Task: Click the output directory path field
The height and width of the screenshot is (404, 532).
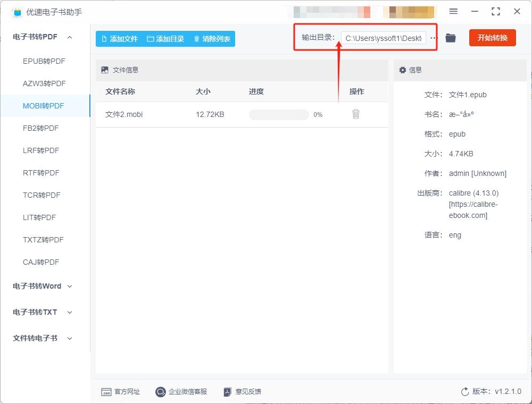Action: [x=384, y=38]
